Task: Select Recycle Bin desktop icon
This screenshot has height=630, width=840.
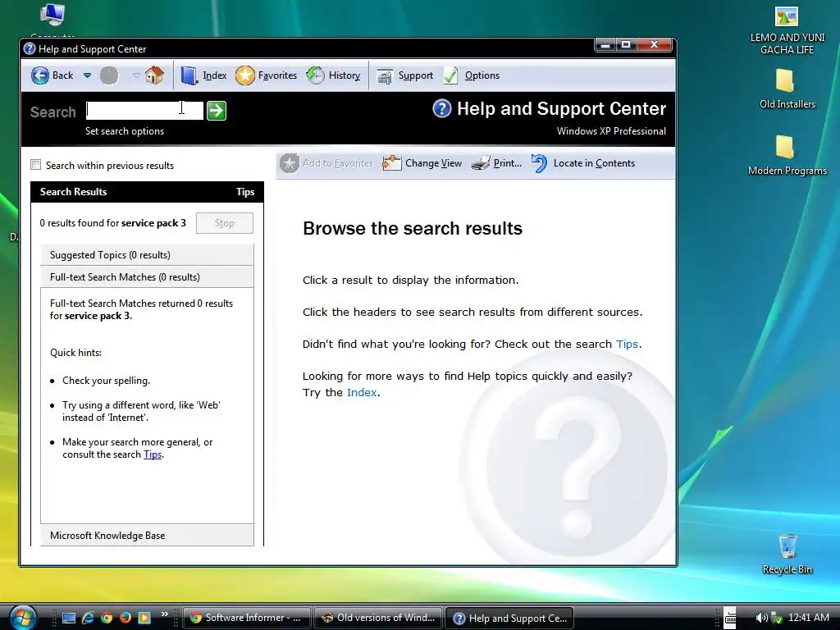Action: pyautogui.click(x=787, y=554)
